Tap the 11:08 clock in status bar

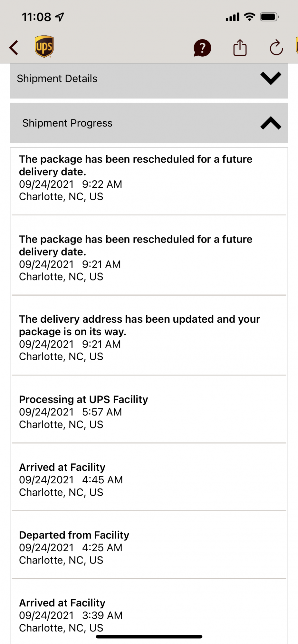point(36,17)
